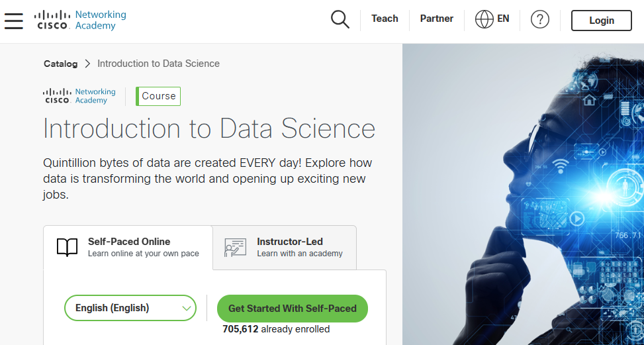This screenshot has width=644, height=345.
Task: Go to the Catalog breadcrumb link
Action: pos(60,64)
